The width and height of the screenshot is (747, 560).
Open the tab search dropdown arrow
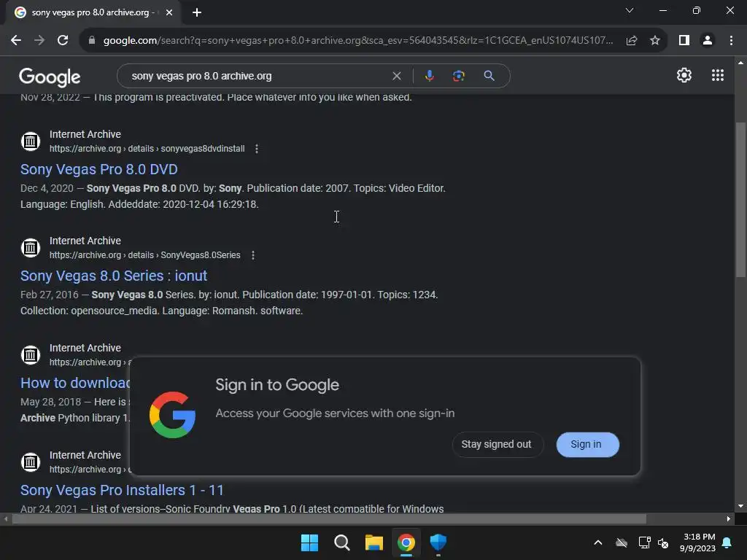(x=630, y=10)
